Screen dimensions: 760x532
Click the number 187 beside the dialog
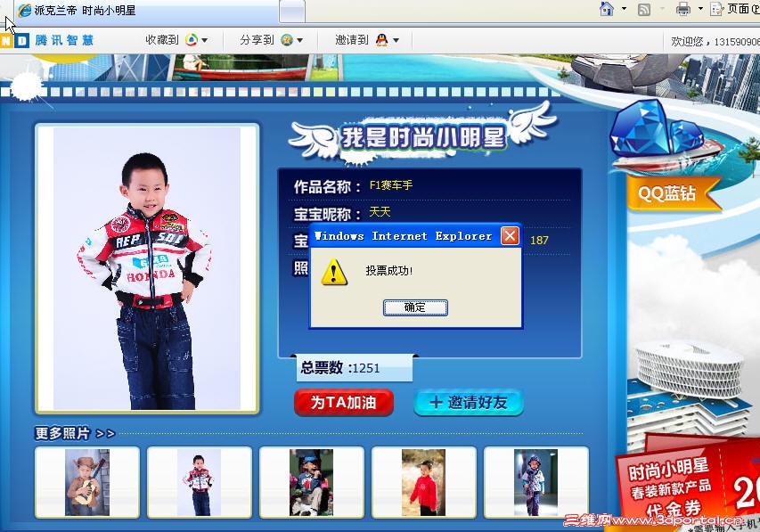539,240
